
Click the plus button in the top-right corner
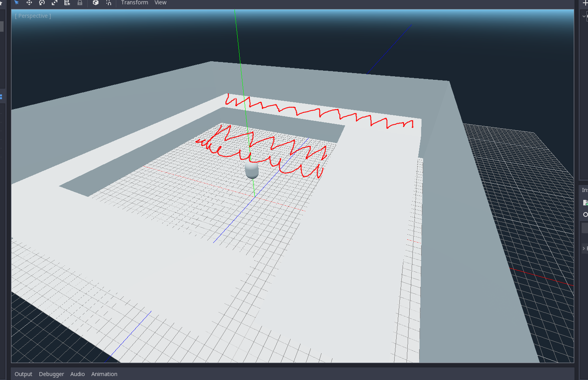coord(585,4)
